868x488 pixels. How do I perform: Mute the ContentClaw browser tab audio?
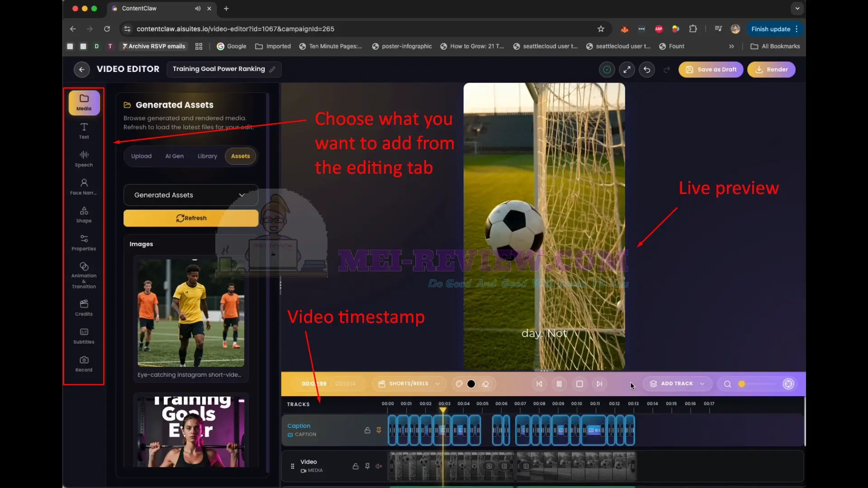(198, 9)
